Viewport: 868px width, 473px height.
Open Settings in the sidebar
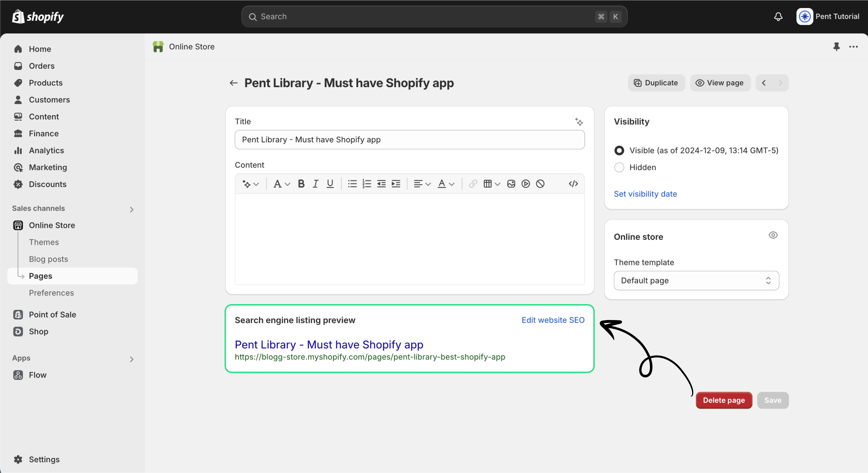tap(73, 460)
